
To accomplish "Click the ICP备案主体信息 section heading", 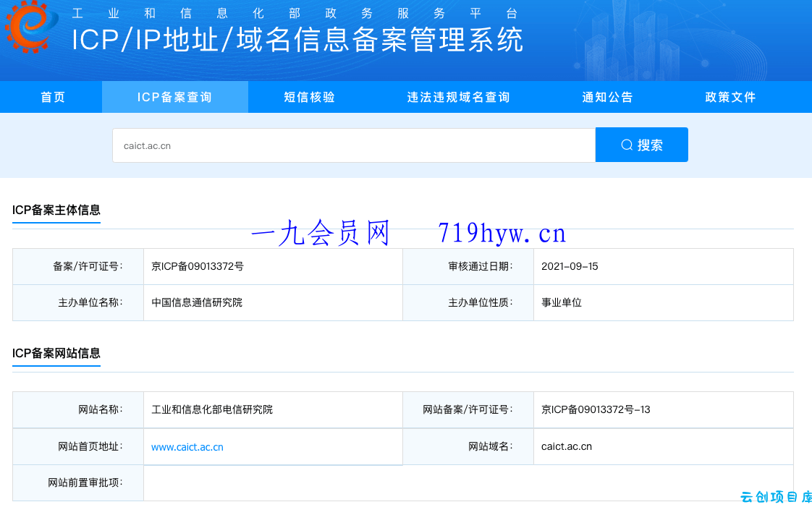I will (x=56, y=210).
